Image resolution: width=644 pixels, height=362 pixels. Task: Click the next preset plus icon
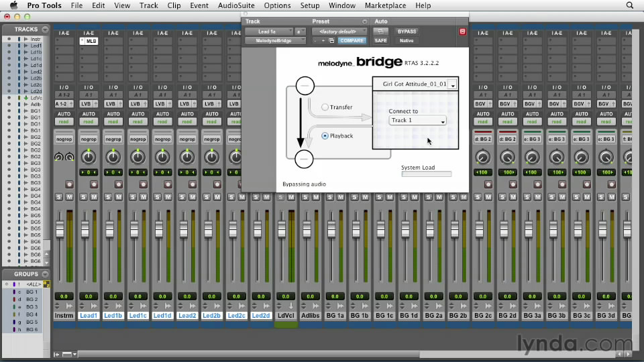coord(323,41)
